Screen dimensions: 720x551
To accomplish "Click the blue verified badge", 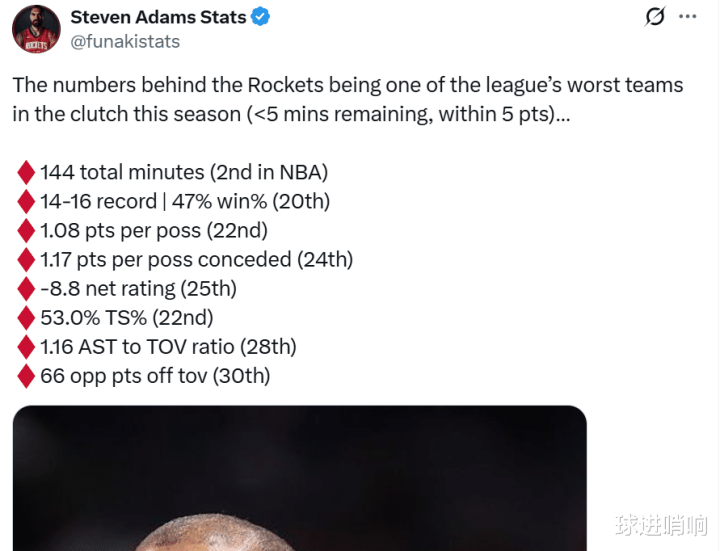I will pos(261,17).
